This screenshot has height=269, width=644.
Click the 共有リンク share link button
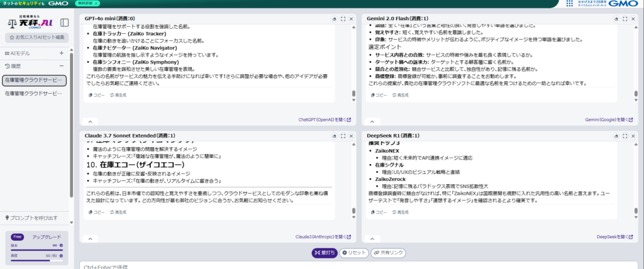pyautogui.click(x=388, y=253)
